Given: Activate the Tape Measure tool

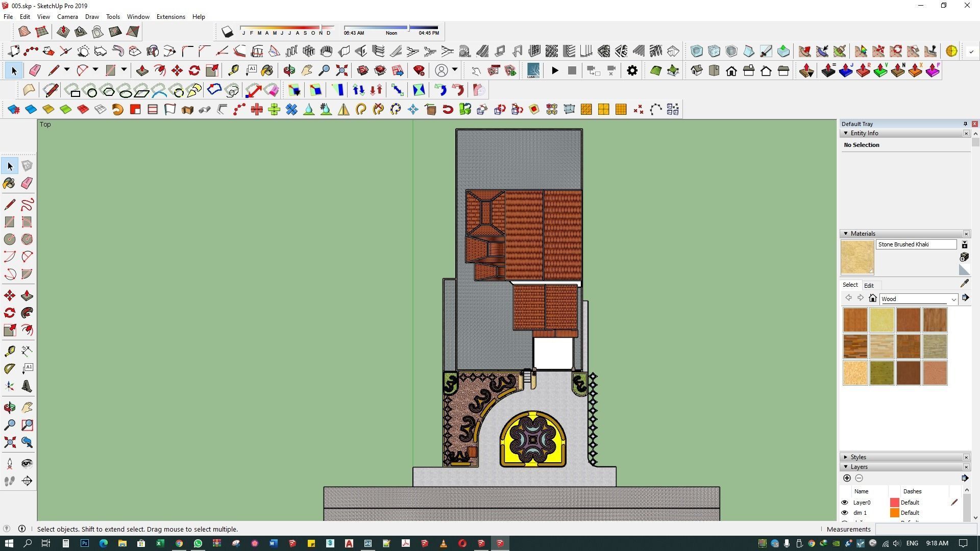Looking at the screenshot, I should (9, 351).
